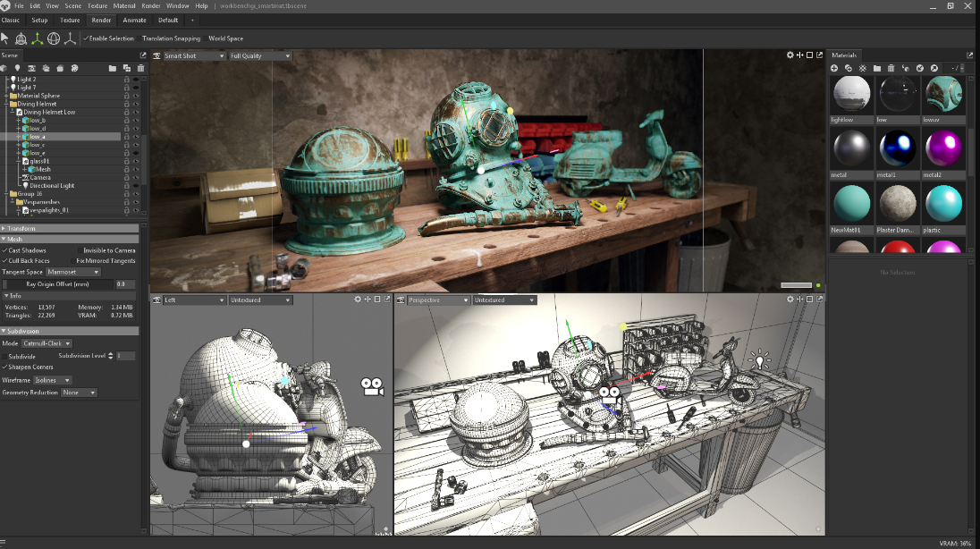This screenshot has width=980, height=549.
Task: Add a new camera from Scene toolbar
Action: [31, 68]
